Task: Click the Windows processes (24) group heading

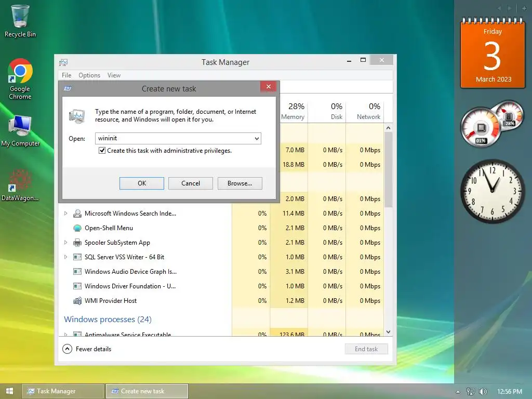Action: click(x=108, y=320)
